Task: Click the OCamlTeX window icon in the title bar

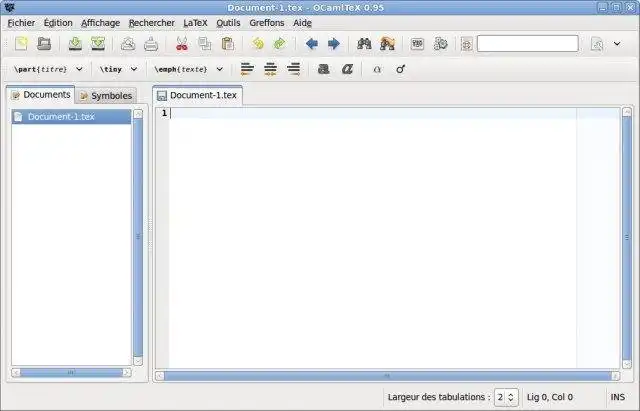Action: tap(9, 7)
